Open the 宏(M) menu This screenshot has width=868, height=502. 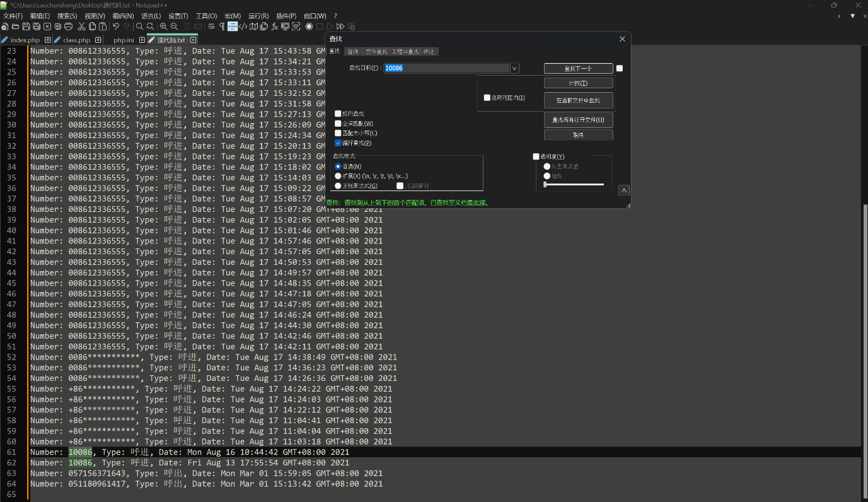click(232, 15)
